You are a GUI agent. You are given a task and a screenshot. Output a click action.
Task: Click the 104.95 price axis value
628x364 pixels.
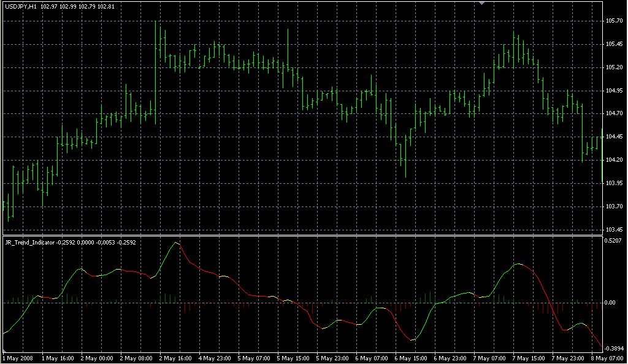614,91
